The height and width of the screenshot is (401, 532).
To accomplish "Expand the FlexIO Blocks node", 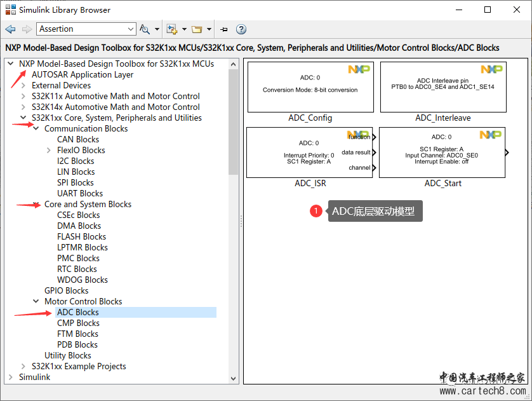I will (48, 150).
